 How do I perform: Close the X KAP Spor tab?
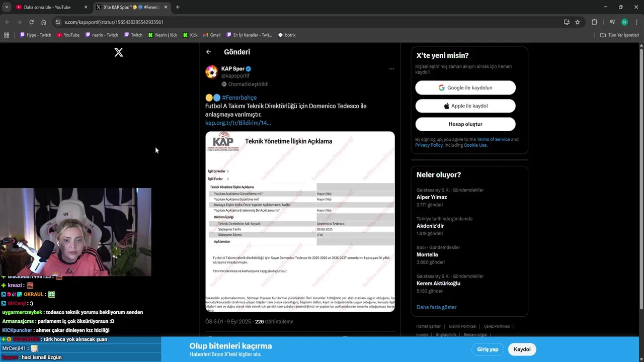[x=166, y=7]
